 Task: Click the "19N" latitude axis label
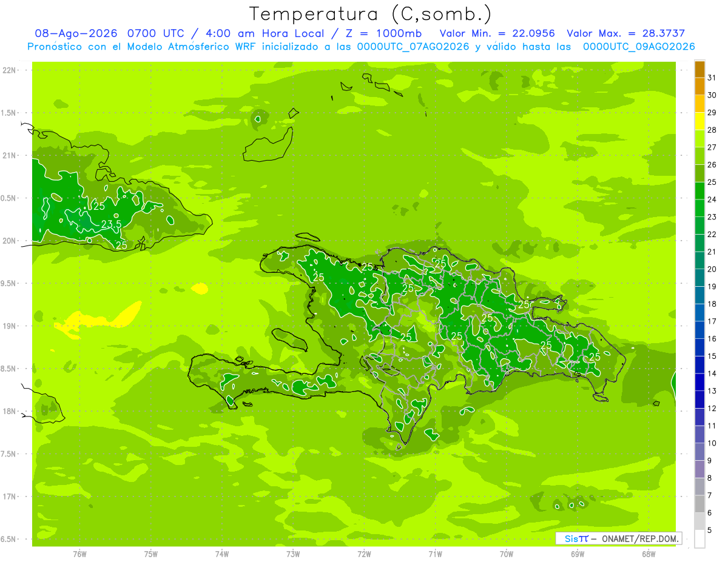coord(9,326)
